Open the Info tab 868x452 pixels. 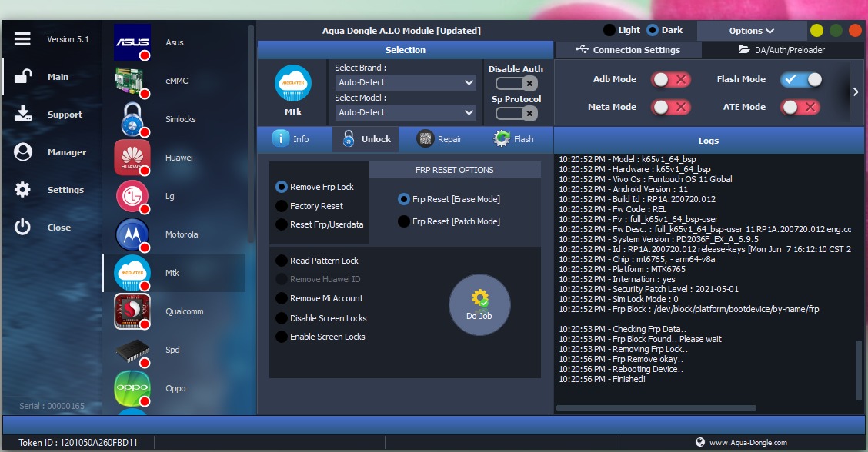pyautogui.click(x=292, y=139)
